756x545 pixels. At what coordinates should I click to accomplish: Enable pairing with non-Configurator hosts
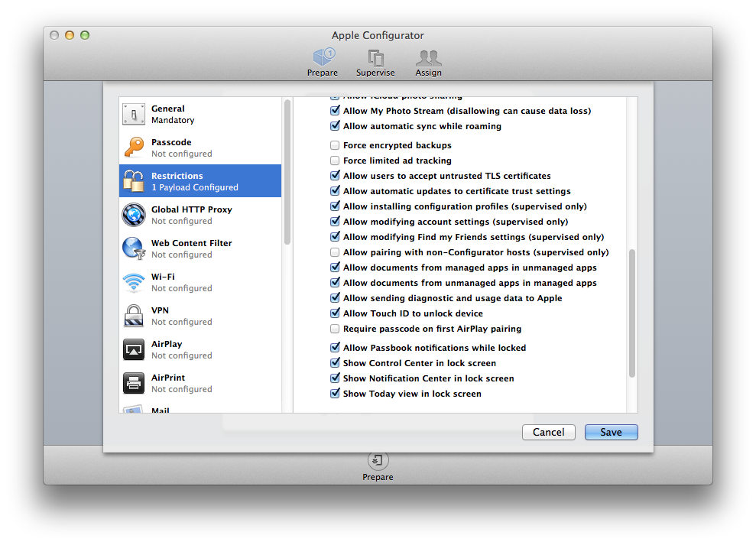click(x=335, y=252)
